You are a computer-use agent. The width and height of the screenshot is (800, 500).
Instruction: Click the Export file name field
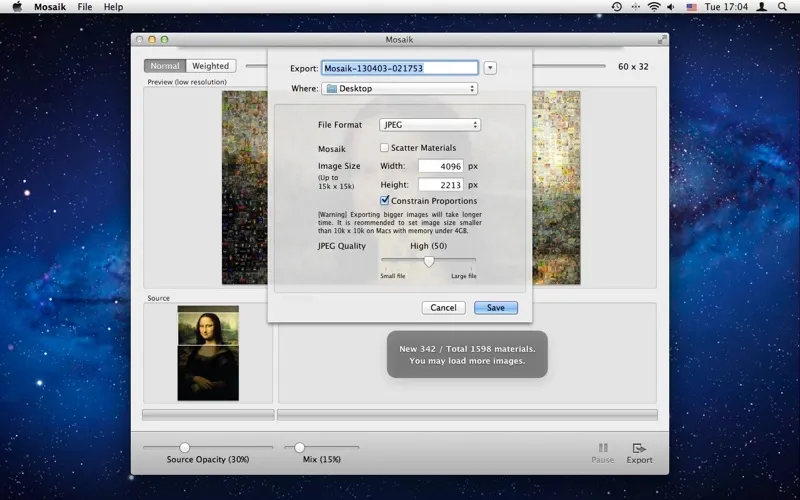coord(399,68)
